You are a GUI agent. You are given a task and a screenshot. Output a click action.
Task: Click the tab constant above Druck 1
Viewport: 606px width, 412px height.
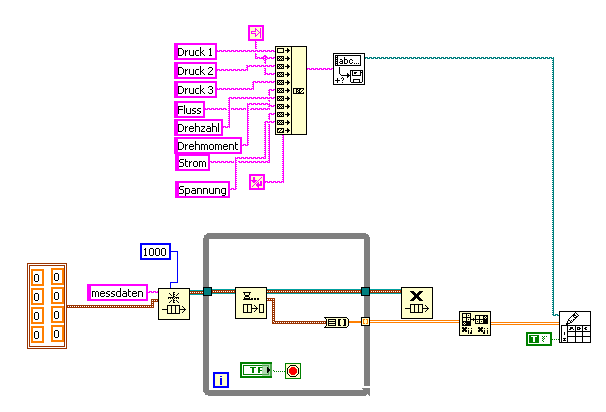pyautogui.click(x=256, y=33)
